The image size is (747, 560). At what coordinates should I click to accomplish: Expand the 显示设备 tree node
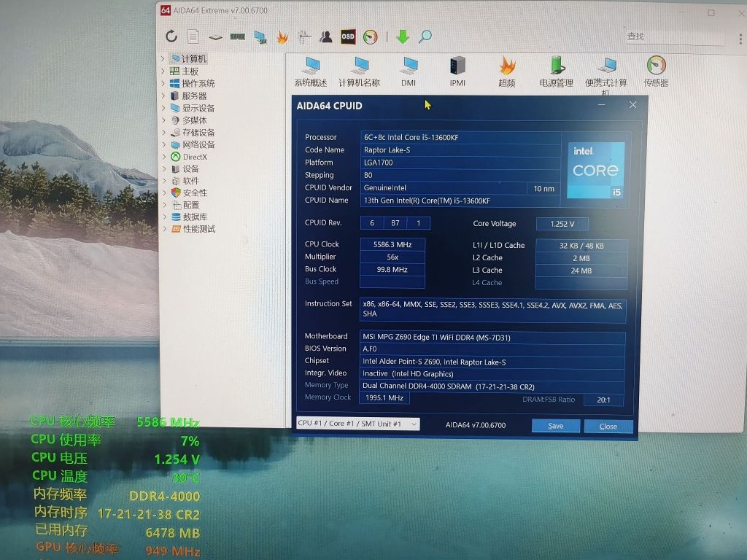click(162, 107)
